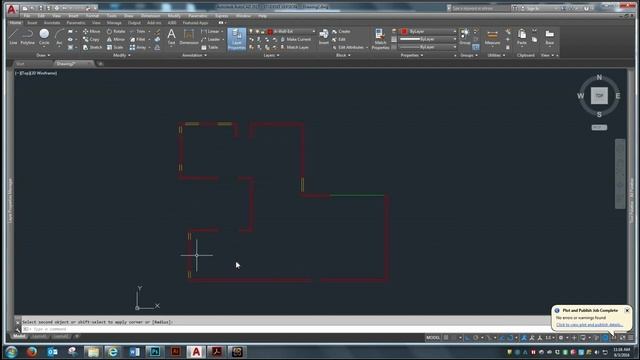The width and height of the screenshot is (640, 360).
Task: Expand the Annotation panel
Action: tap(194, 55)
